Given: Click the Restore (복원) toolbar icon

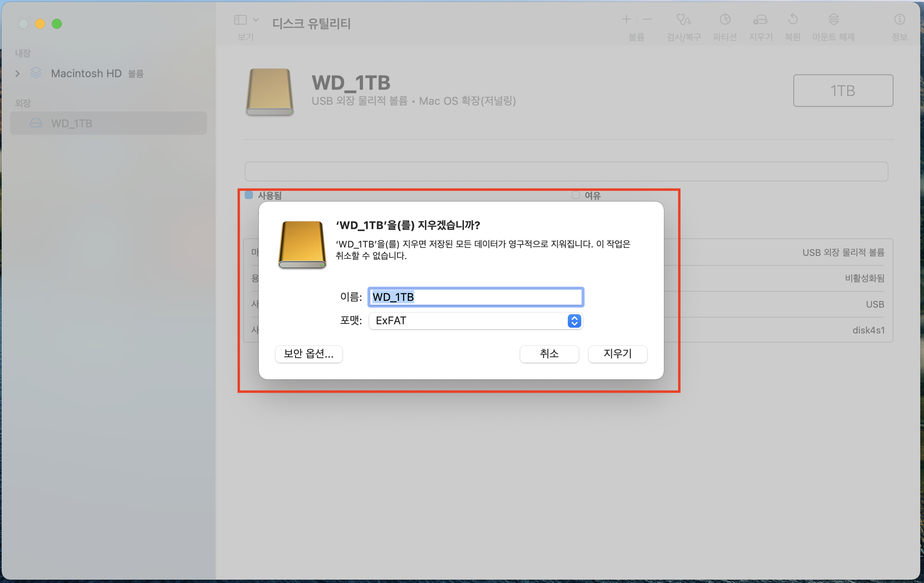Looking at the screenshot, I should pyautogui.click(x=792, y=20).
